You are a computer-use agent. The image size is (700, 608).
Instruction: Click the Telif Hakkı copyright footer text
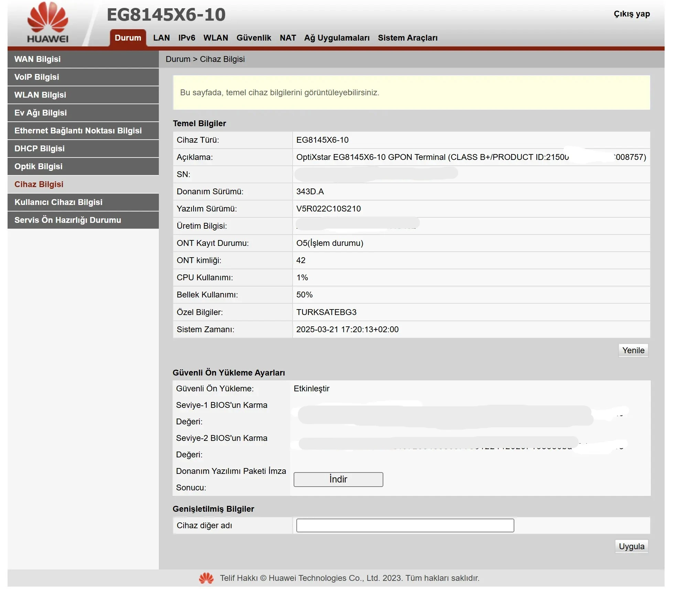(350, 578)
